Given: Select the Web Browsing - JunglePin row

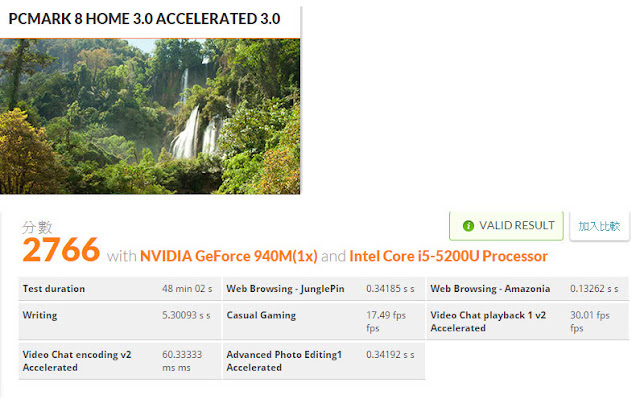Looking at the screenshot, I should point(324,289).
